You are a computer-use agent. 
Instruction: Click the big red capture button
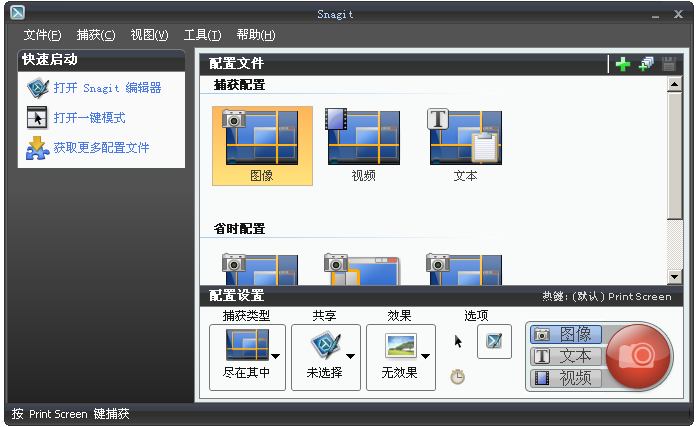click(x=638, y=356)
